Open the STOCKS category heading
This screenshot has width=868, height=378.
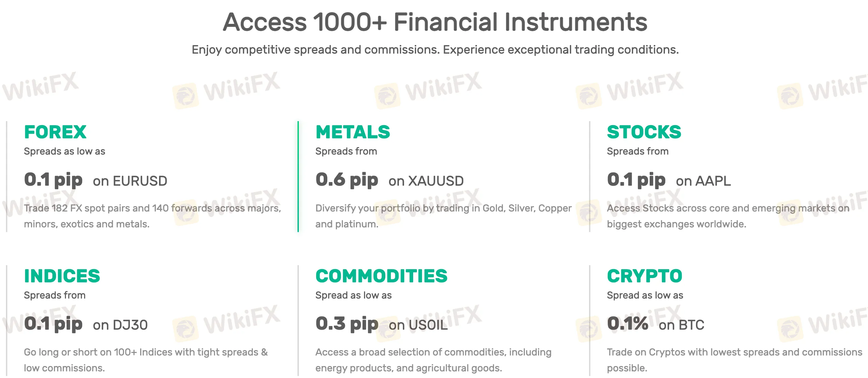point(644,132)
